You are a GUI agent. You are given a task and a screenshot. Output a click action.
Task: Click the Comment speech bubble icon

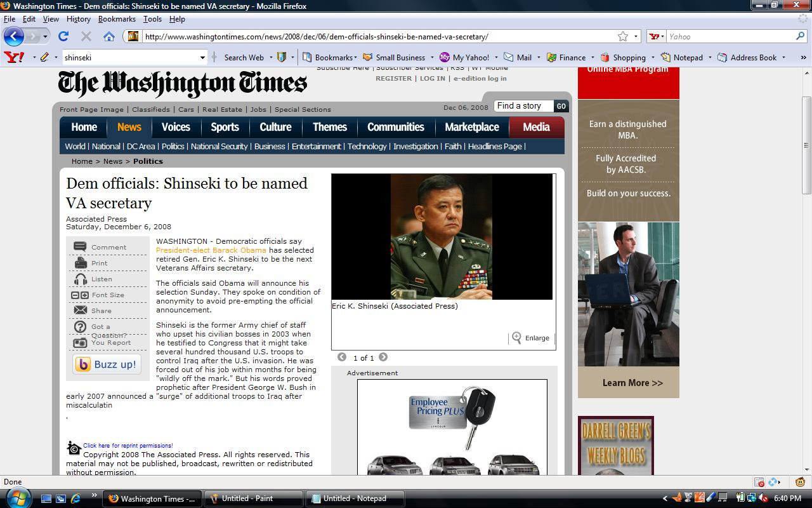(81, 247)
